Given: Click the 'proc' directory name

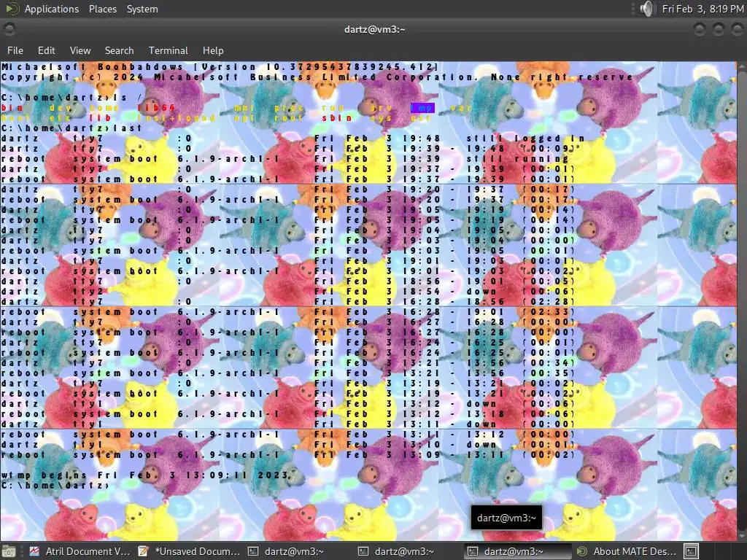Looking at the screenshot, I should click(289, 108).
